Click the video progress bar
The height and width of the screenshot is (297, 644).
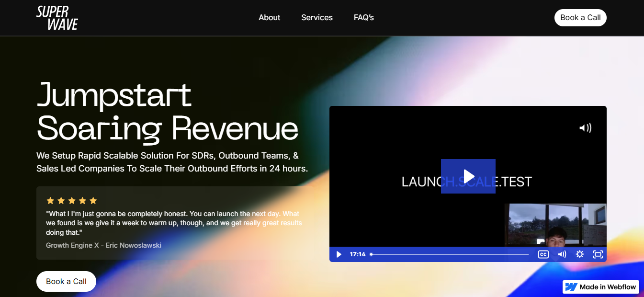(450, 254)
